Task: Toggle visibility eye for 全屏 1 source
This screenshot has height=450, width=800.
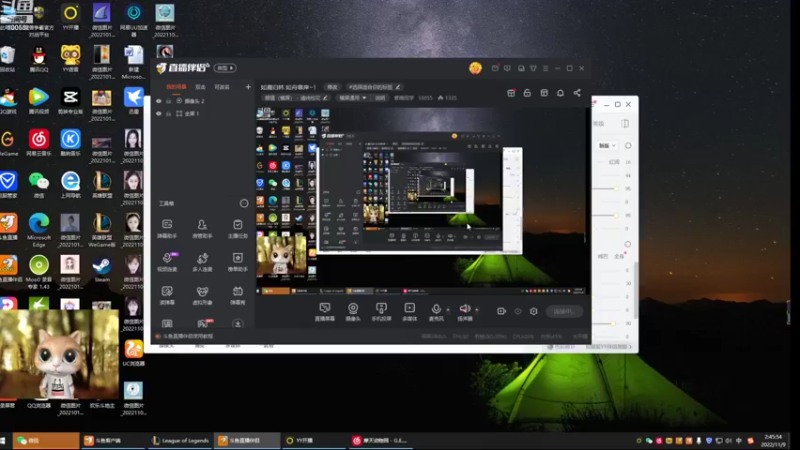Action: [159, 113]
